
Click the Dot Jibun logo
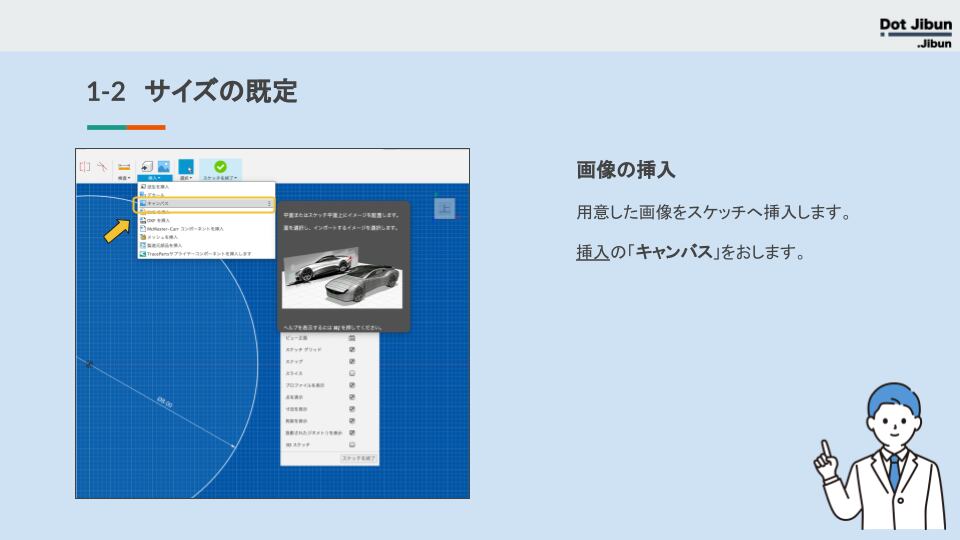[915, 32]
